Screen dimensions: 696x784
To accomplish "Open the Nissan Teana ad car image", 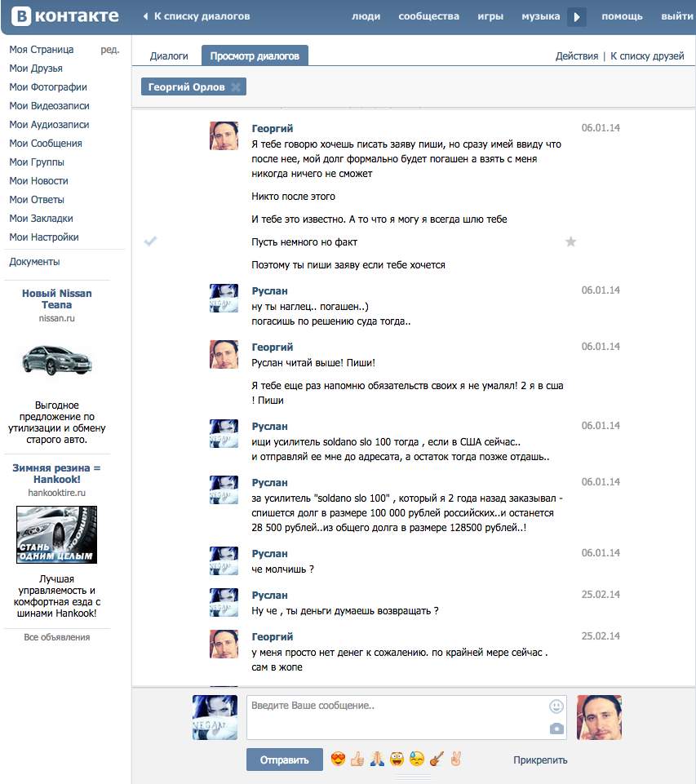I will 56,360.
